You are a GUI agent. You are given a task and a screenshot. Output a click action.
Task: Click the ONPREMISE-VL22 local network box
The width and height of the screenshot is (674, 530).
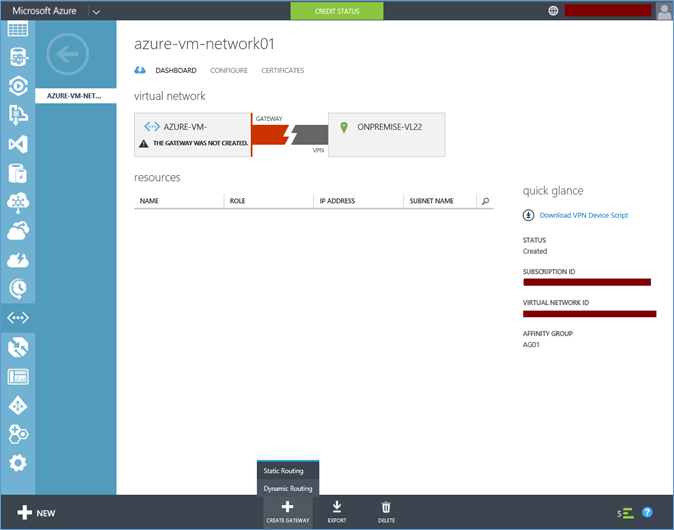pyautogui.click(x=386, y=135)
